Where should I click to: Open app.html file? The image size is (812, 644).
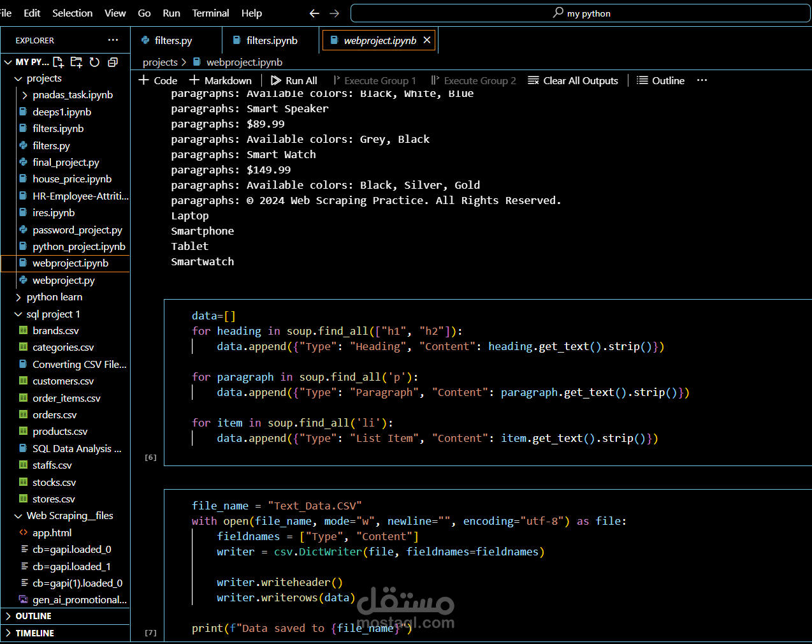click(x=52, y=533)
